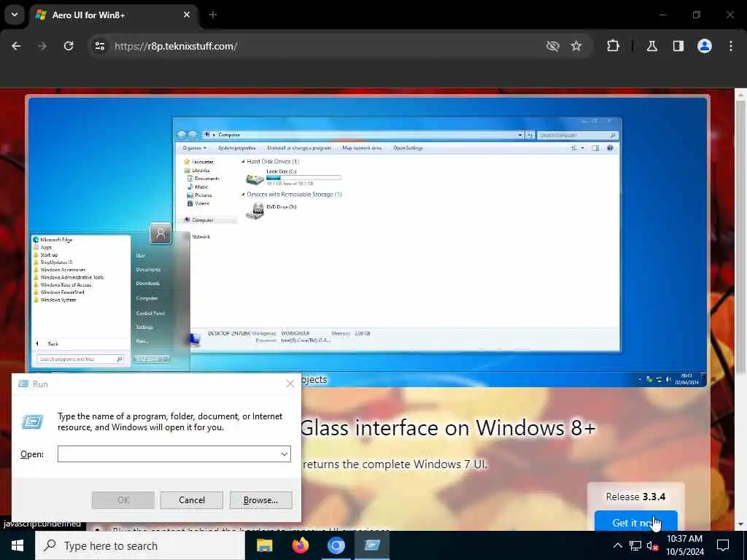The height and width of the screenshot is (560, 747).
Task: Open a new browser tab
Action: click(213, 15)
